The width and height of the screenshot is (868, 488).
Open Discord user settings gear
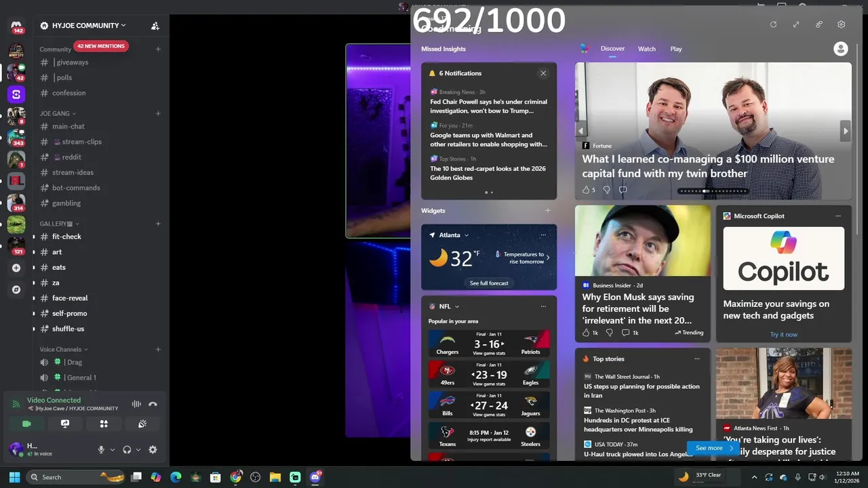(x=153, y=449)
